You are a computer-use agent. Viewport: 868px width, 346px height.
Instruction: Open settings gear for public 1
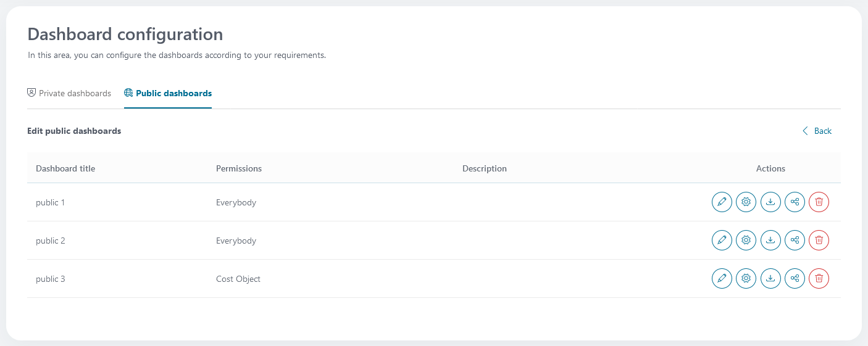[746, 202]
